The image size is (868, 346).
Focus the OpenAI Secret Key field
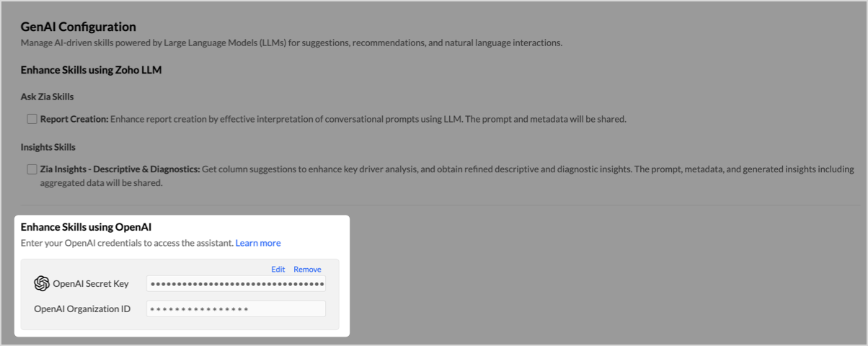coord(236,283)
